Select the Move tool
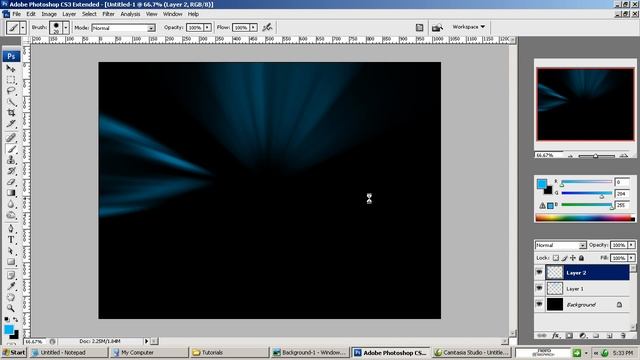Viewport: 640px width, 360px height. point(11,68)
